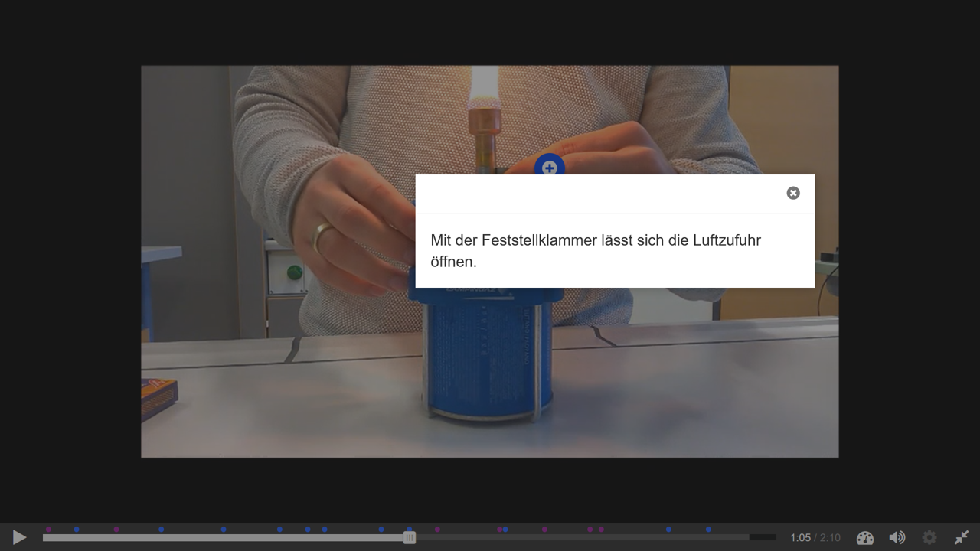Go to the third blue timeline marker
Image resolution: width=980 pixels, height=551 pixels.
(x=224, y=530)
